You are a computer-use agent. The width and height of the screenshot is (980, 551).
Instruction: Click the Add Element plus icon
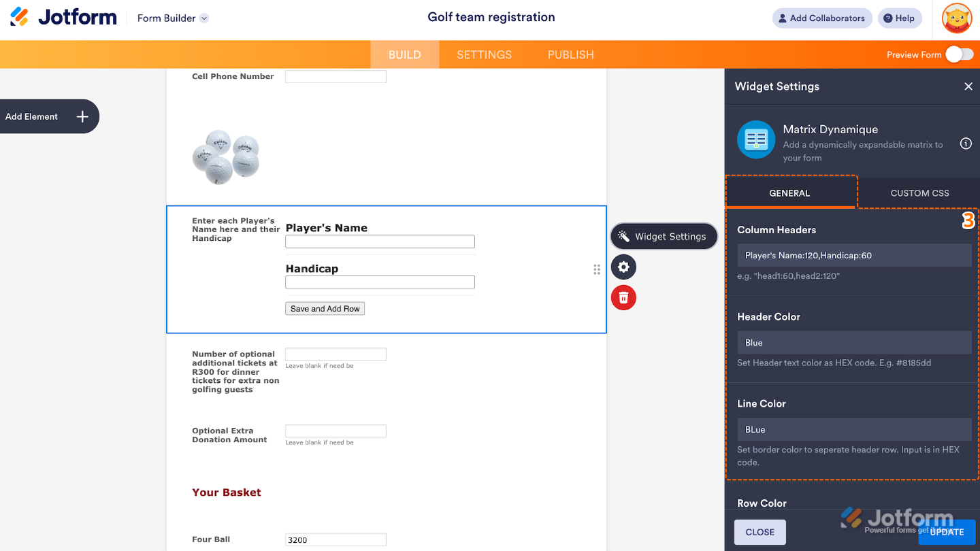[x=82, y=116]
